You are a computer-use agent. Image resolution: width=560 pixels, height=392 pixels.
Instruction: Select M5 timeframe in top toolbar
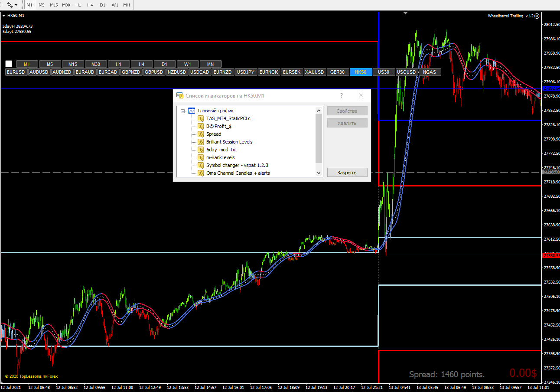click(x=41, y=5)
